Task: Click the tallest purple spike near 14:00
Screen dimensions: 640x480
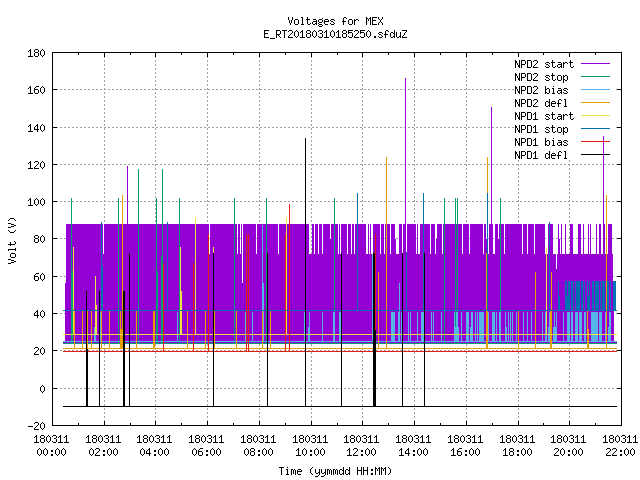Action: click(x=405, y=151)
